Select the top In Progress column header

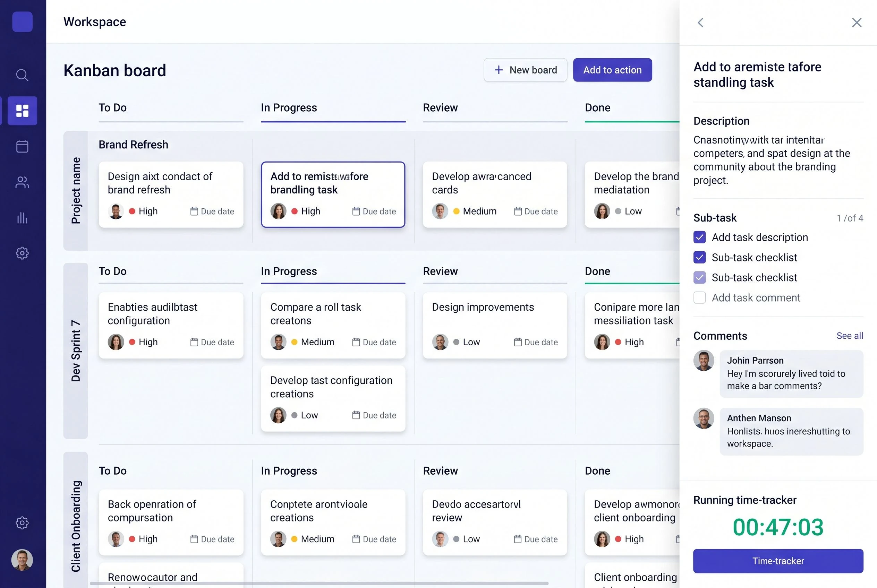(289, 107)
